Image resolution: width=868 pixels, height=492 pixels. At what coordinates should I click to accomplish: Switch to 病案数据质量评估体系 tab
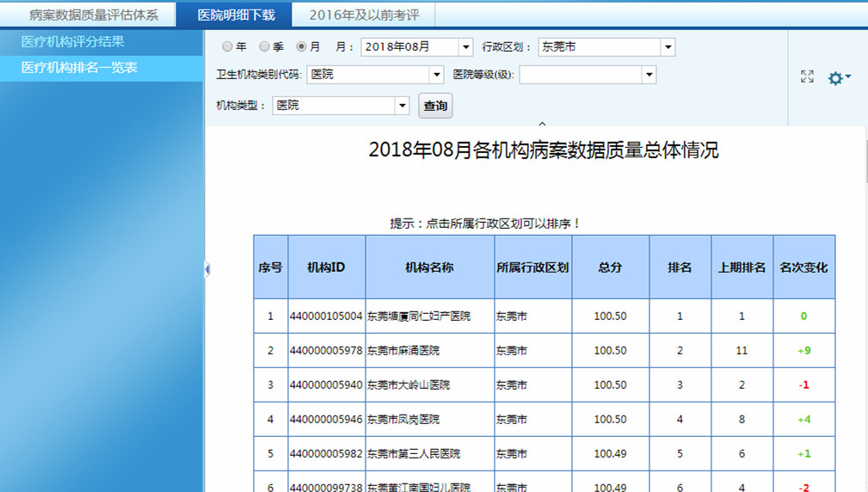[94, 15]
